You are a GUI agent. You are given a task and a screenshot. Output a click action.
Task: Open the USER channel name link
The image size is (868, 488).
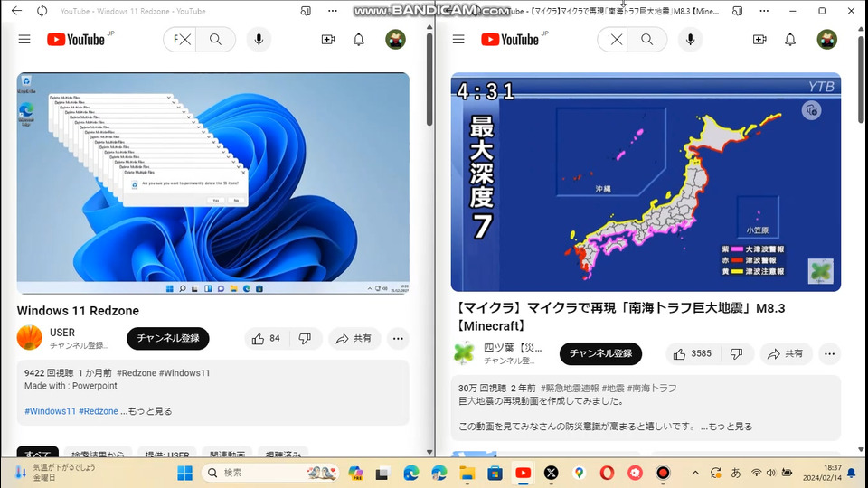[x=62, y=332]
